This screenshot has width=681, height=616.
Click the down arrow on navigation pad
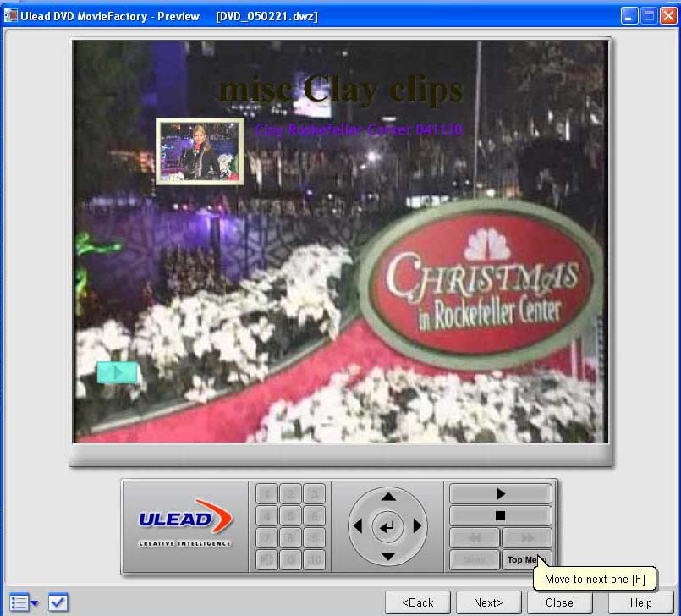[x=387, y=556]
